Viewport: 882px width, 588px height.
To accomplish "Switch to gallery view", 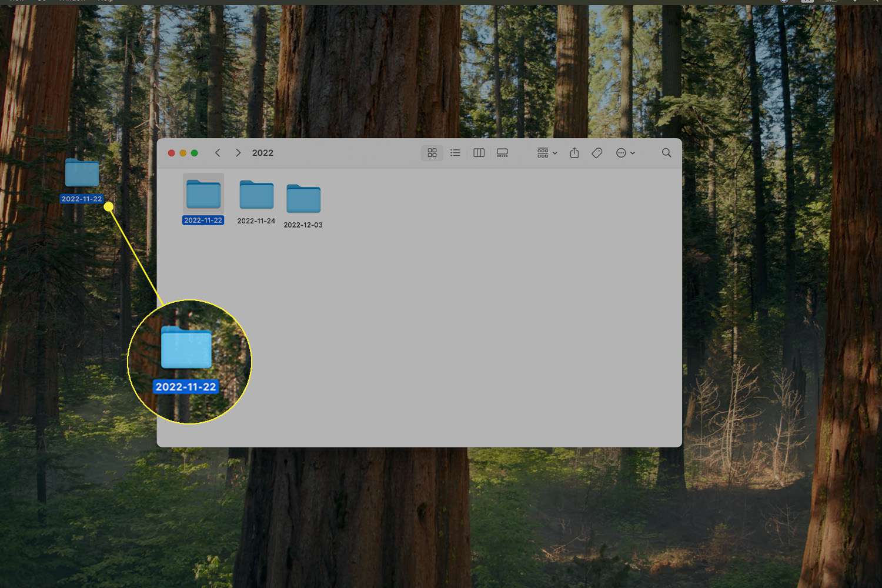I will [x=502, y=153].
